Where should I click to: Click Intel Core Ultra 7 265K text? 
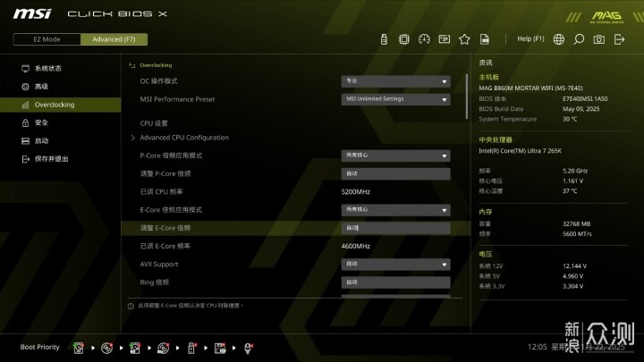coord(520,151)
